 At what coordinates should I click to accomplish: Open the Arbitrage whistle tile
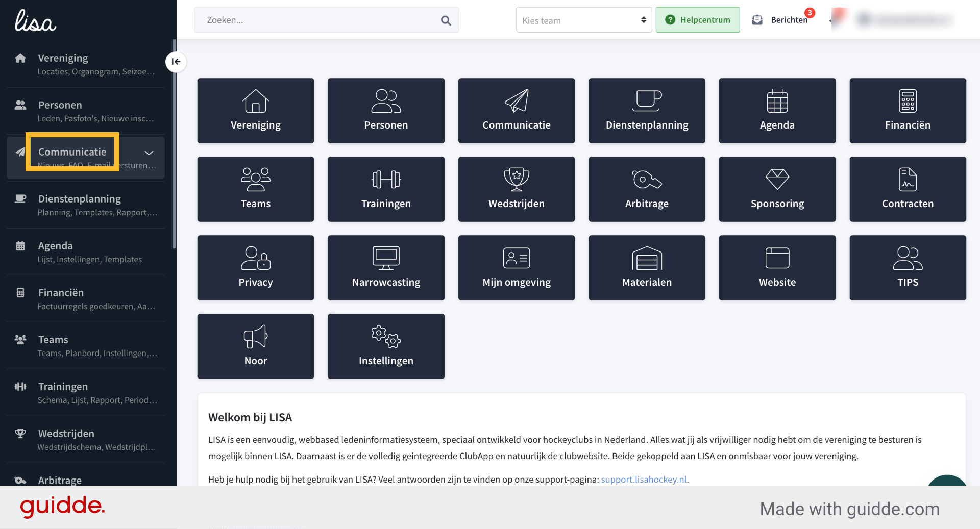pyautogui.click(x=647, y=189)
